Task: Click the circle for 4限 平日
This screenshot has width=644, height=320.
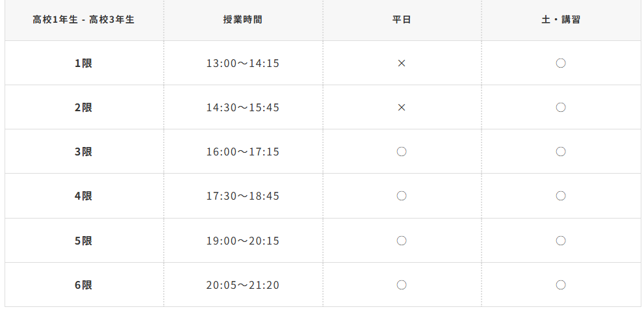Action: pyautogui.click(x=402, y=196)
